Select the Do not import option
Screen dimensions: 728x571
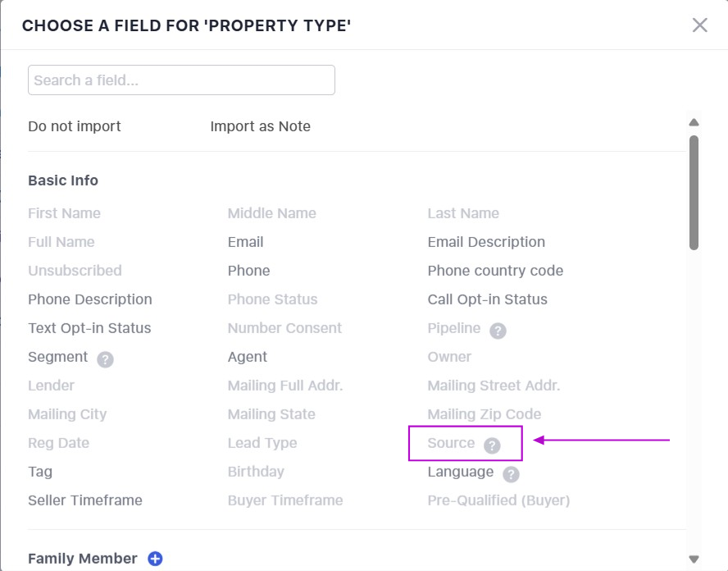tap(75, 126)
